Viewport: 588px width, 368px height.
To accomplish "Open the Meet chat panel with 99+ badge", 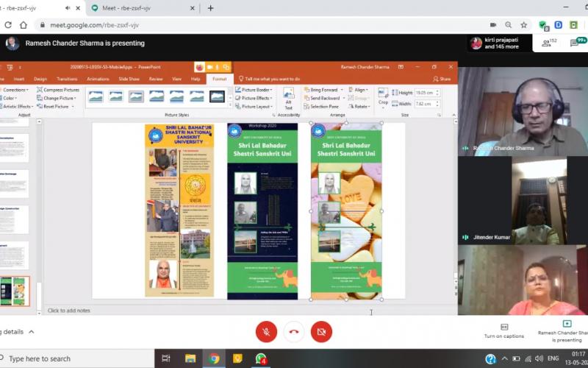I will [578, 43].
